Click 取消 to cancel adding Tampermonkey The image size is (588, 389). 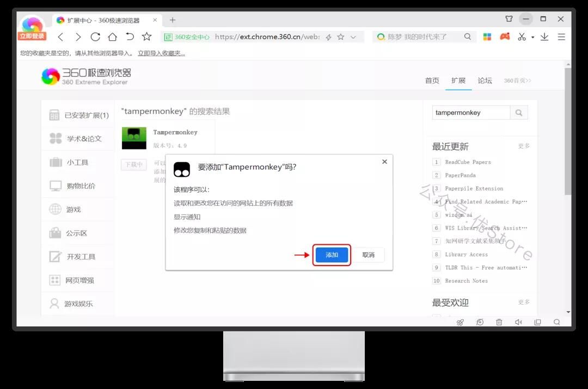[368, 255]
